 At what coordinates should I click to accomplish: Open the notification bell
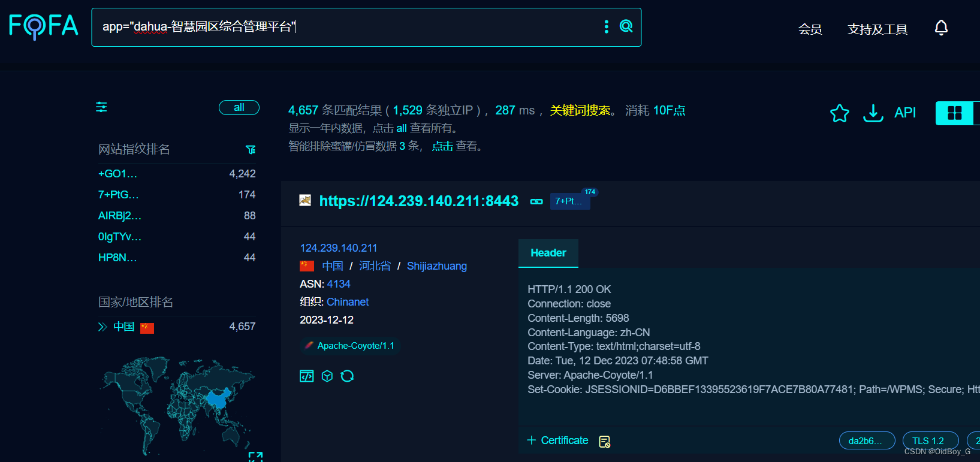pyautogui.click(x=941, y=28)
